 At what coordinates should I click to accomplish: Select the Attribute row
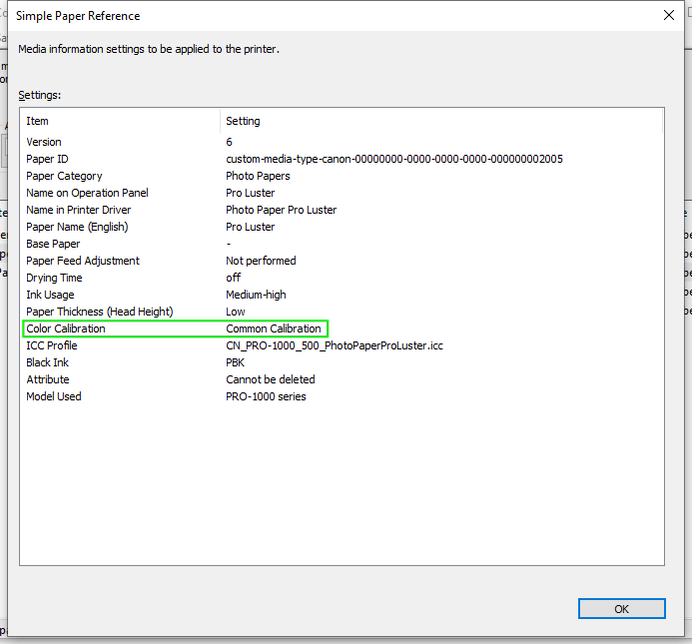342,380
